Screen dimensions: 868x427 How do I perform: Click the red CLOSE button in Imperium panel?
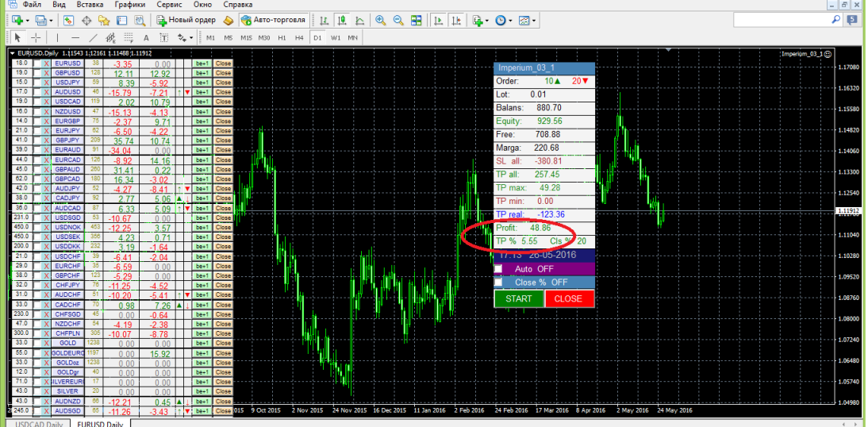(x=569, y=298)
